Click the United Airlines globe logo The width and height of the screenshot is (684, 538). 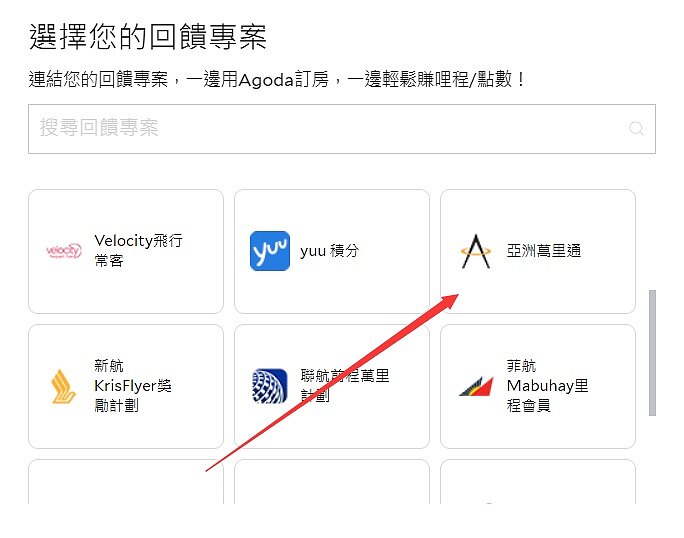(270, 386)
